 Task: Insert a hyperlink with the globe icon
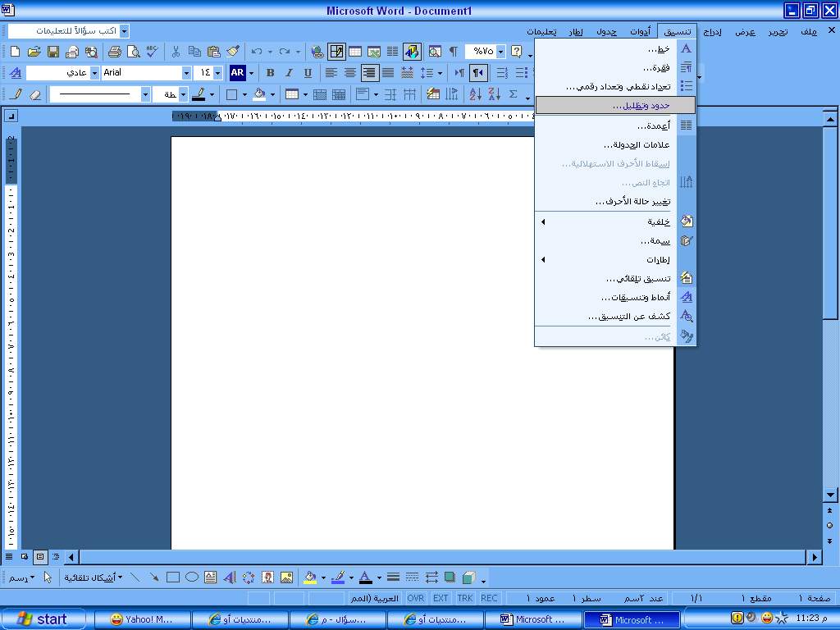317,52
